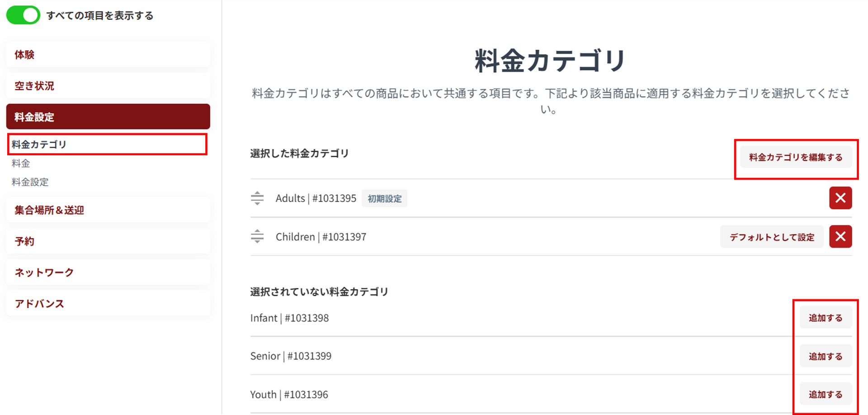The height and width of the screenshot is (415, 868).
Task: Open the アドバンス sidebar section
Action: click(108, 303)
